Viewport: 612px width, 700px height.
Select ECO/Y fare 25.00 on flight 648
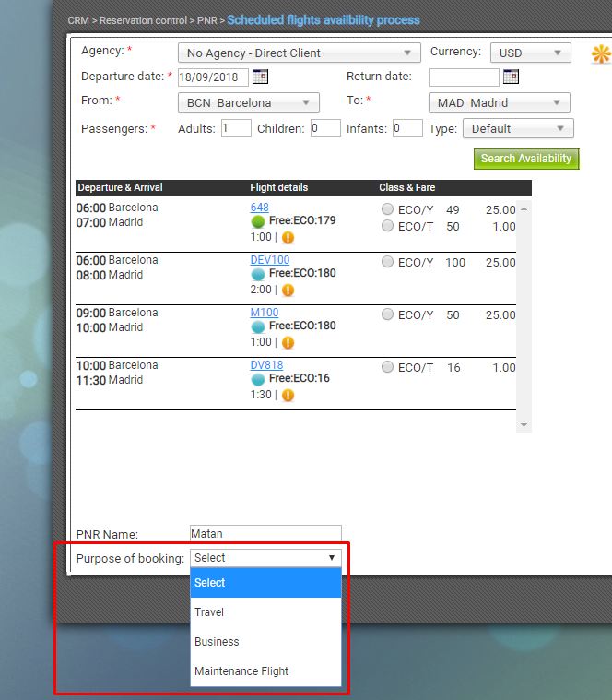click(x=387, y=209)
